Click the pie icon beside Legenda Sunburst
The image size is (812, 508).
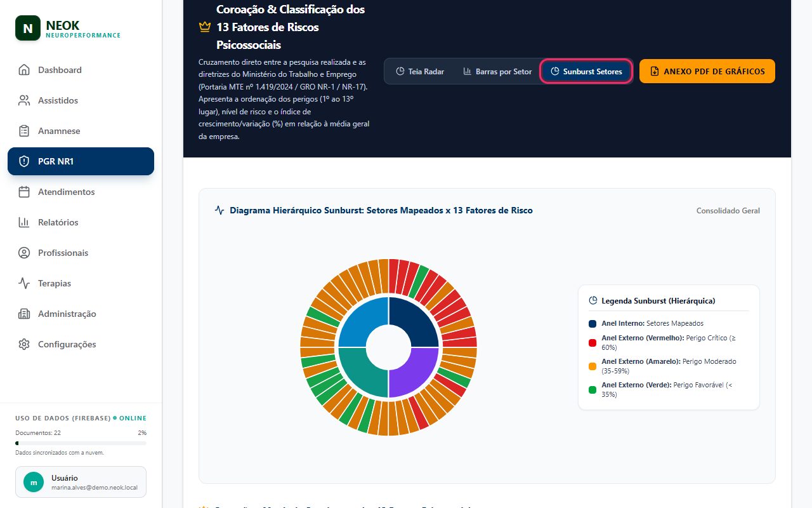593,300
